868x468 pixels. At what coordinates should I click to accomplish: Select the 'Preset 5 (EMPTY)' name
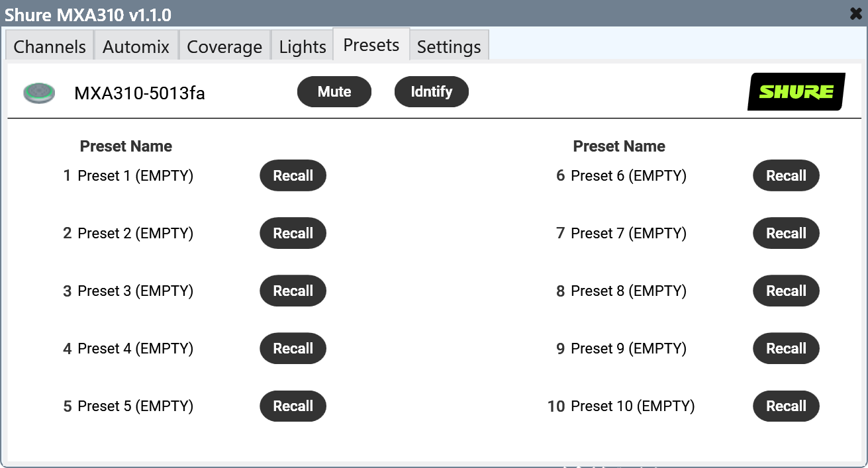(136, 406)
